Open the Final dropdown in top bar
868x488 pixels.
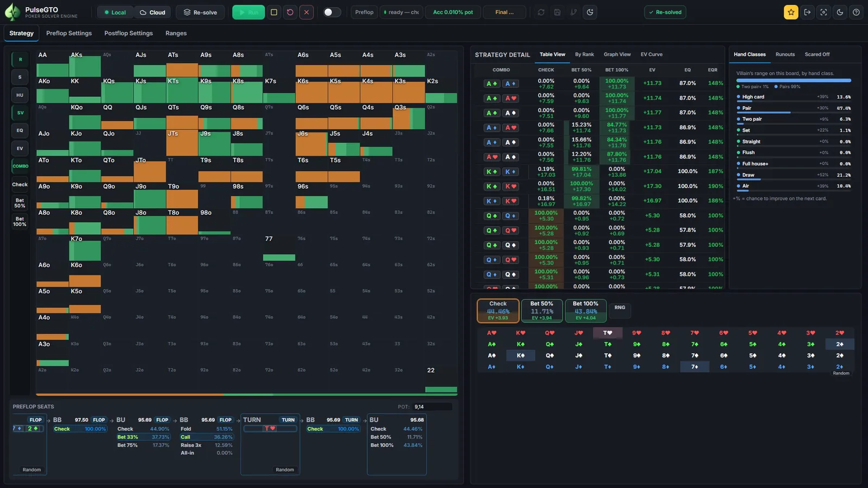point(505,12)
